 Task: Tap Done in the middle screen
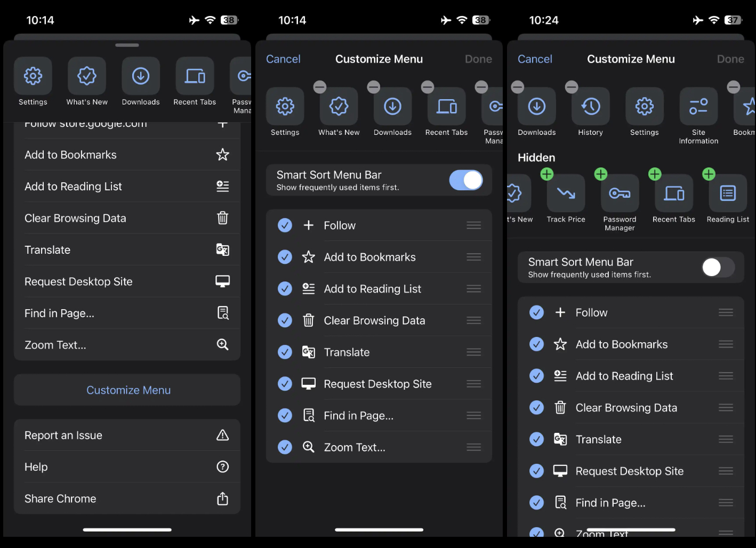pos(478,59)
